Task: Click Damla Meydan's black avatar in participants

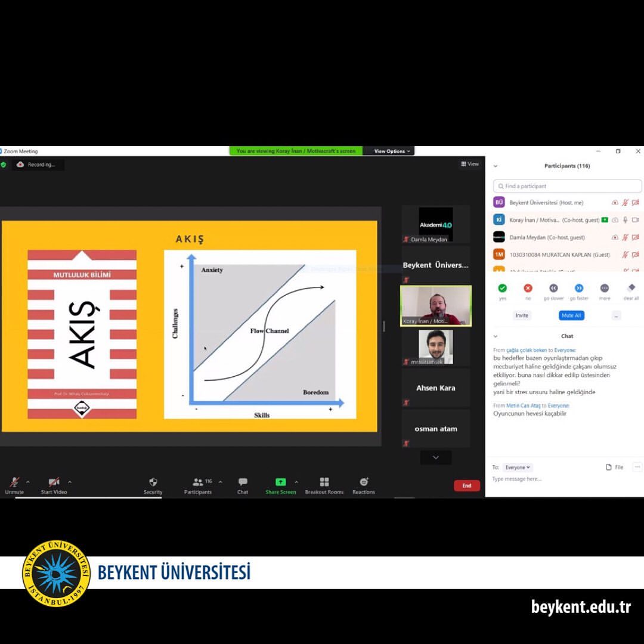Action: coord(499,237)
